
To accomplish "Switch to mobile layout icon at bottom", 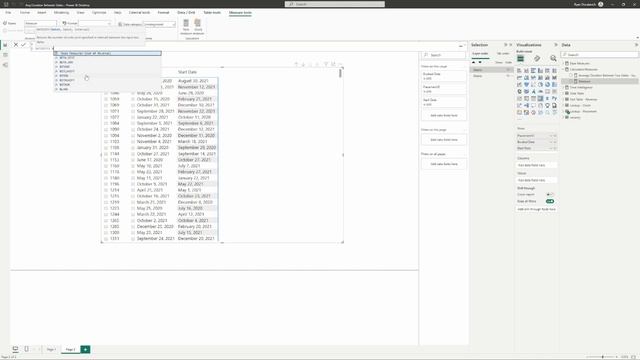I will pyautogui.click(x=27, y=349).
